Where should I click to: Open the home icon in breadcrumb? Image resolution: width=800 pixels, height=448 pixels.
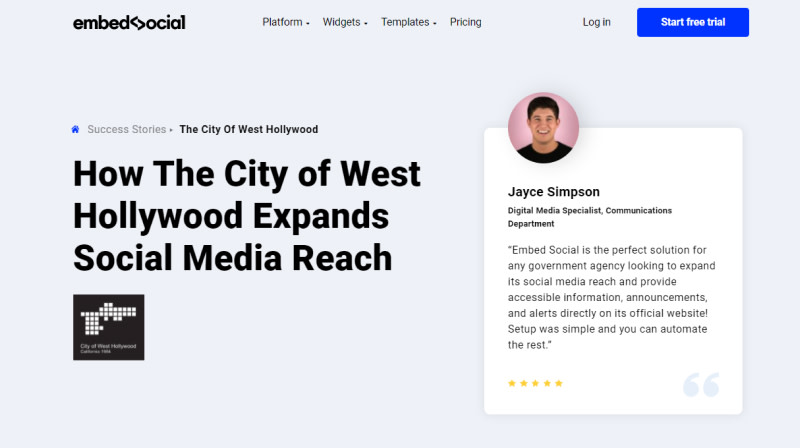pos(76,130)
